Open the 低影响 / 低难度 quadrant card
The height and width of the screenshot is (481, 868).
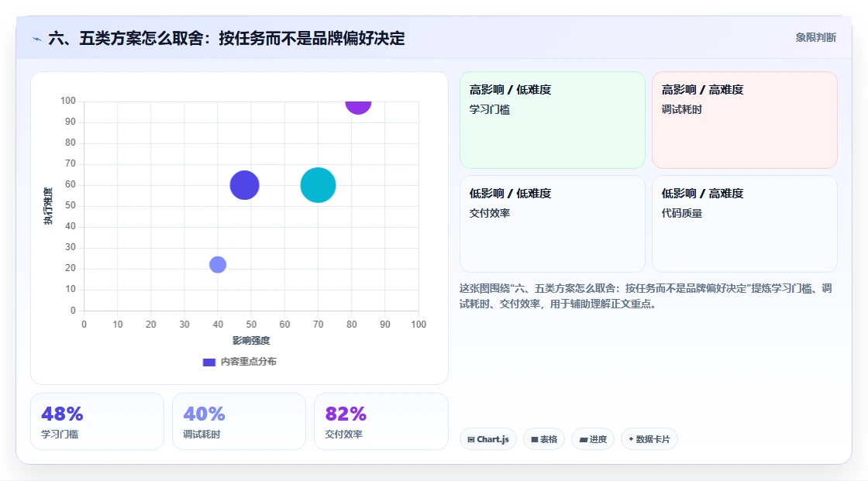tap(553, 224)
